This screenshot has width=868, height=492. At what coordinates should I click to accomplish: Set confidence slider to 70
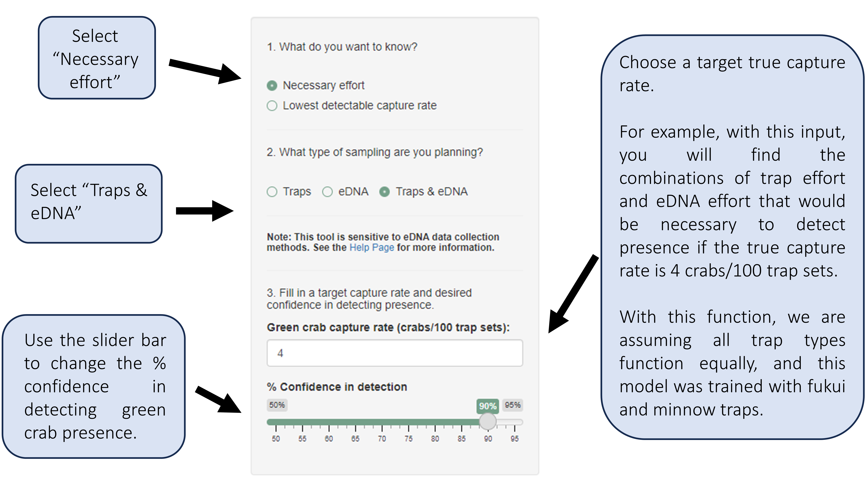point(382,422)
